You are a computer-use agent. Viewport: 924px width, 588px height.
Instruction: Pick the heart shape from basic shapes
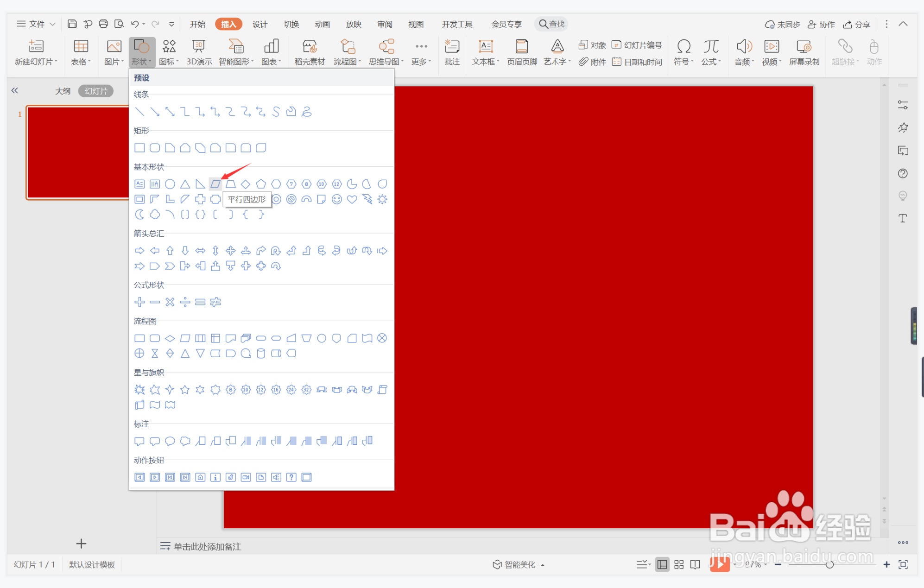[352, 199]
